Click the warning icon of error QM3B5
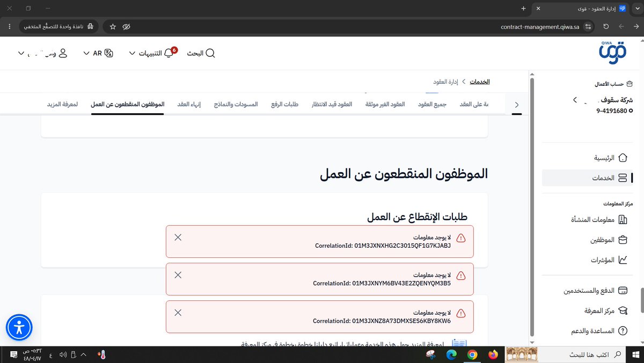Screen dimensions: 644x363 461,276
